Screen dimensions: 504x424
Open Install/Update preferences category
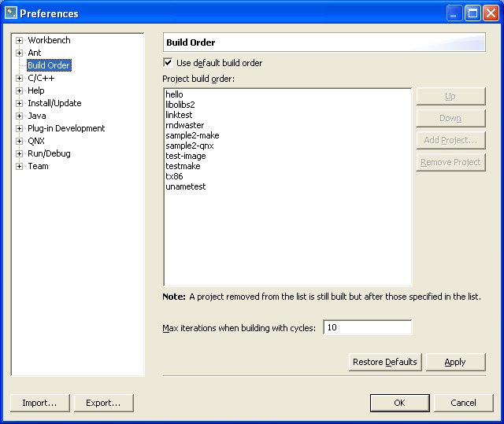point(54,103)
